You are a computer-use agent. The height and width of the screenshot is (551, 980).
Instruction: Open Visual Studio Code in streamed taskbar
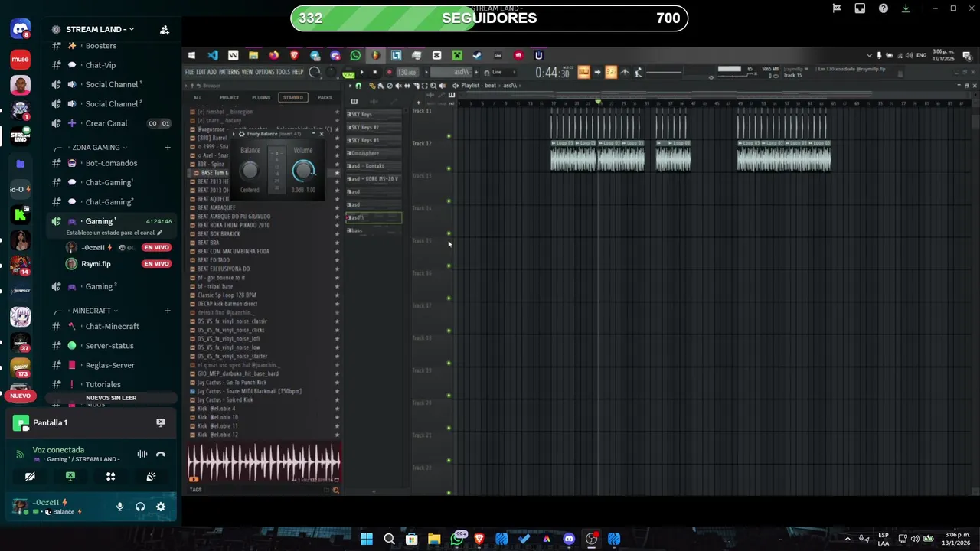click(213, 55)
